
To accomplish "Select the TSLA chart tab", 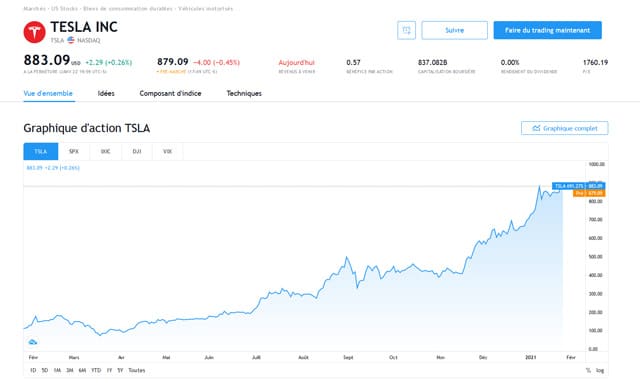I will coord(41,151).
